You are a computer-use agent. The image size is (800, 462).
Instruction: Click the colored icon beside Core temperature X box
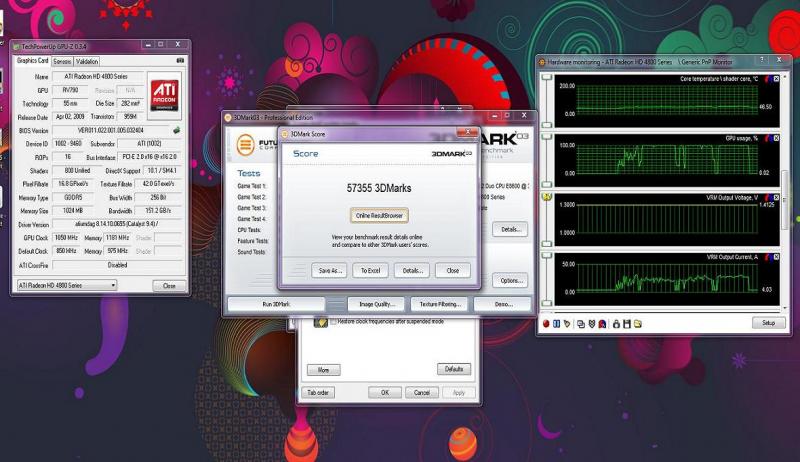(x=768, y=79)
